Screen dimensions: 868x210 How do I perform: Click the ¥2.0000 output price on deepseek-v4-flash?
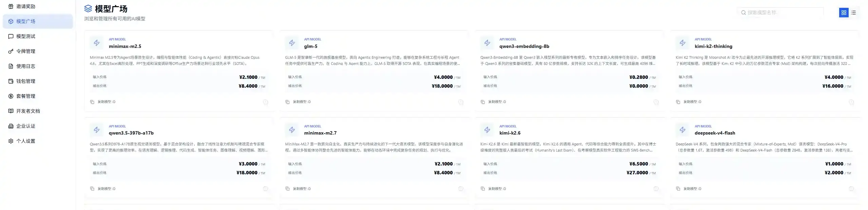point(834,173)
